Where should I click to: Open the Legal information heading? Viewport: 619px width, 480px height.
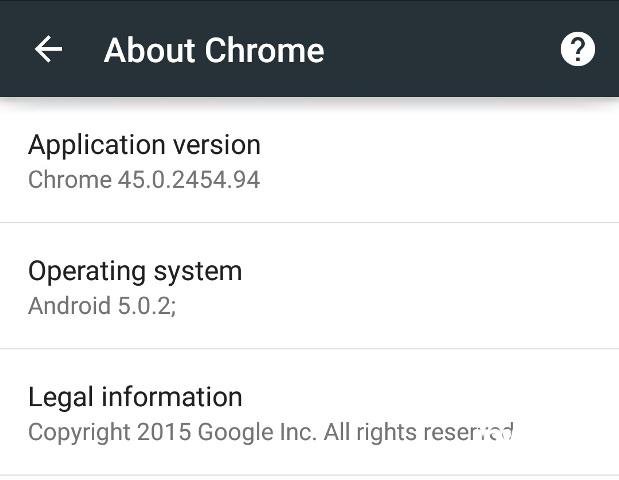click(x=135, y=397)
